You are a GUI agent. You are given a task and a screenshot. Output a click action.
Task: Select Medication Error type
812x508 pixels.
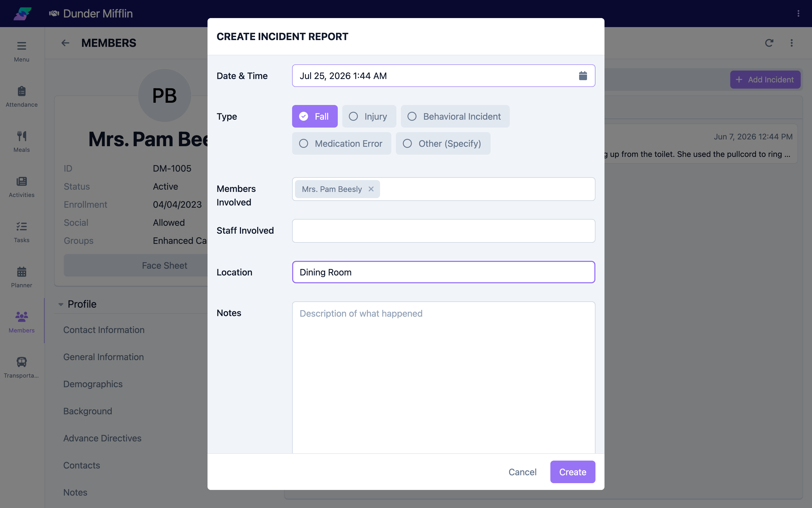click(x=342, y=143)
